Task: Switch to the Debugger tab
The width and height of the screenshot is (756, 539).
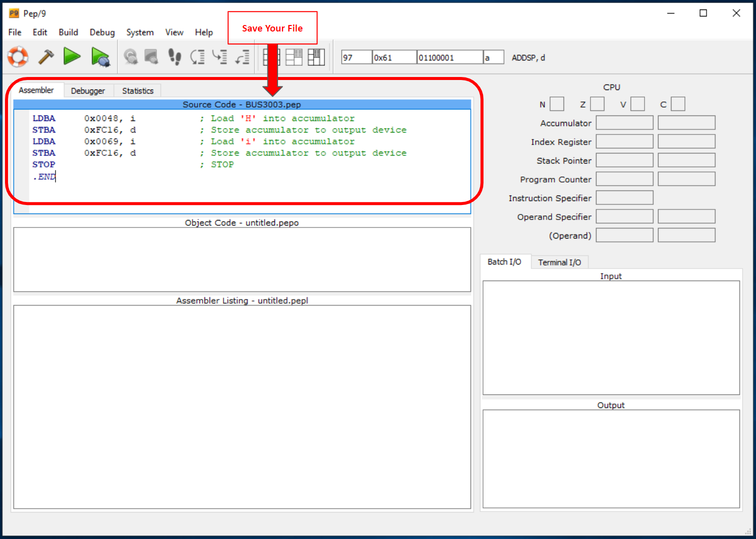Action: click(88, 91)
